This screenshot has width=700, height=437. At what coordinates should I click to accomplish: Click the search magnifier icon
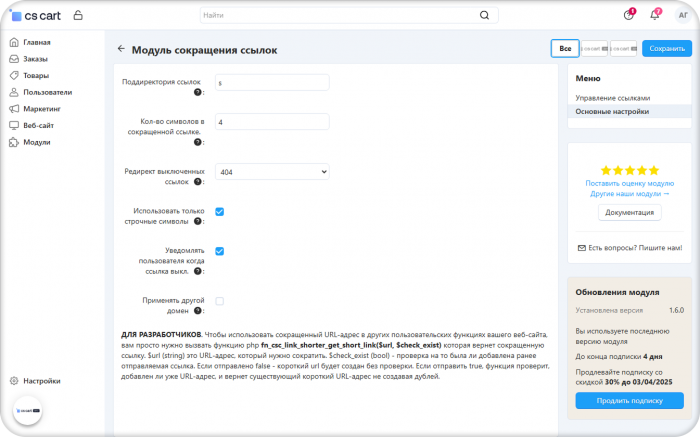[x=484, y=15]
